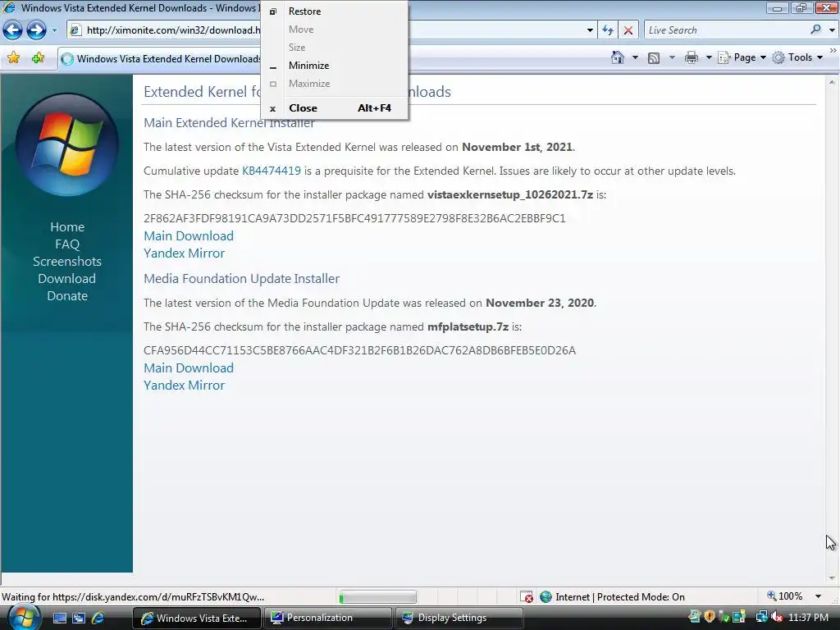Click the checksum starting with CFA956D44CC71153
The width and height of the screenshot is (840, 630).
coord(359,350)
